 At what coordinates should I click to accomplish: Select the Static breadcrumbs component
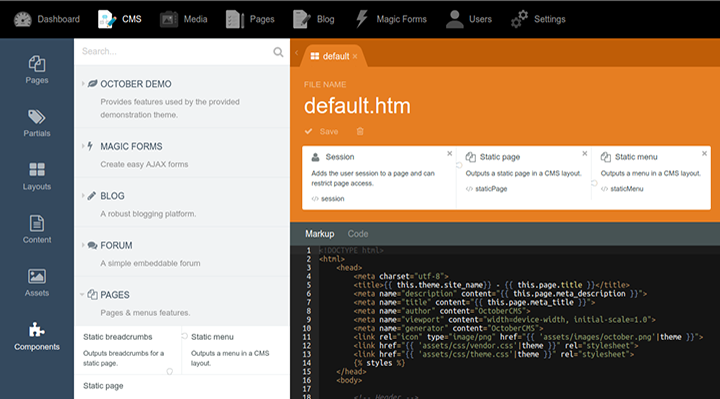[128, 350]
